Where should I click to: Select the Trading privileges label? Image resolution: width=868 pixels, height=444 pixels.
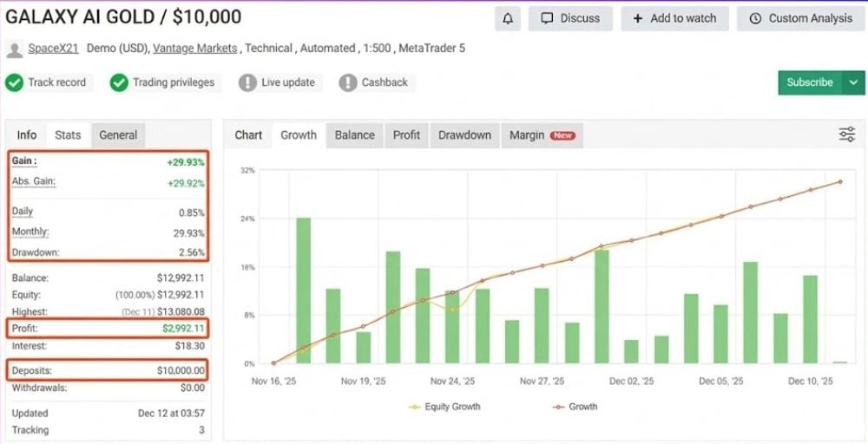tap(174, 82)
